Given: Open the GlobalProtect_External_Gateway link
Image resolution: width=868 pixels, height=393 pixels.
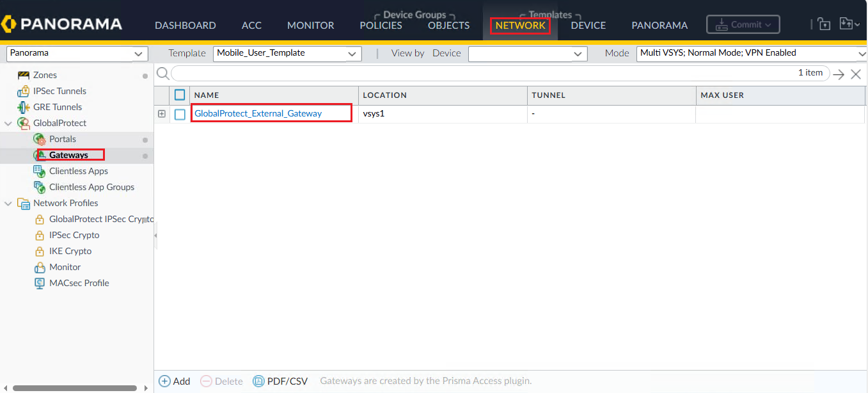Looking at the screenshot, I should pyautogui.click(x=258, y=113).
